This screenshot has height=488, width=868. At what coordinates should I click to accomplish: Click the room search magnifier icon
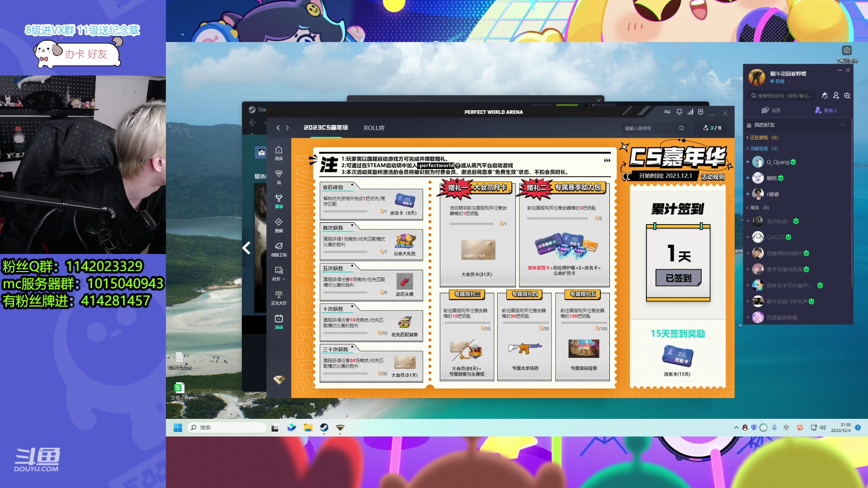[x=682, y=128]
